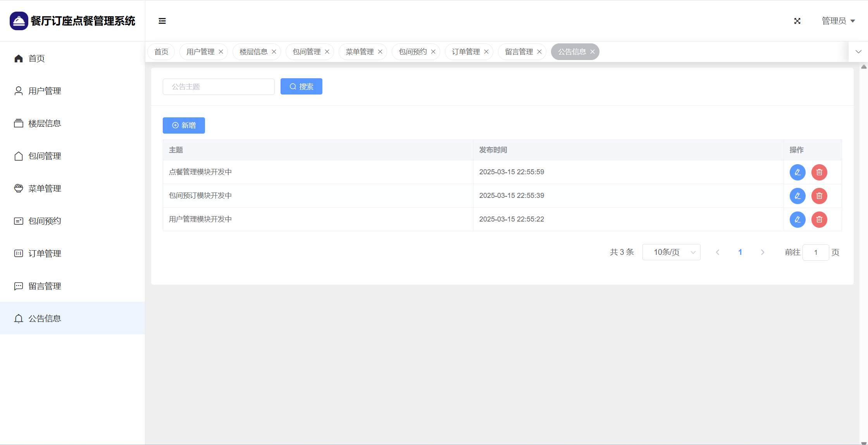Viewport: 868px width, 445px height.
Task: Click the 搜索 button
Action: 301,87
